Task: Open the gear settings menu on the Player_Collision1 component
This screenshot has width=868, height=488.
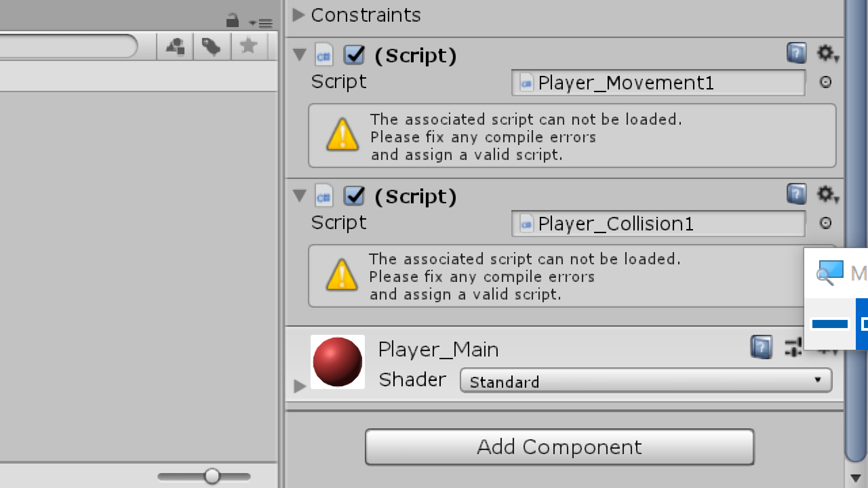Action: pos(826,194)
